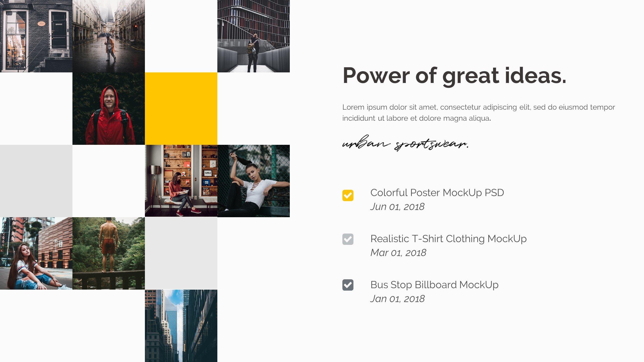This screenshot has width=644, height=362.
Task: Select the shirtless man in forest photo
Action: pos(109,253)
